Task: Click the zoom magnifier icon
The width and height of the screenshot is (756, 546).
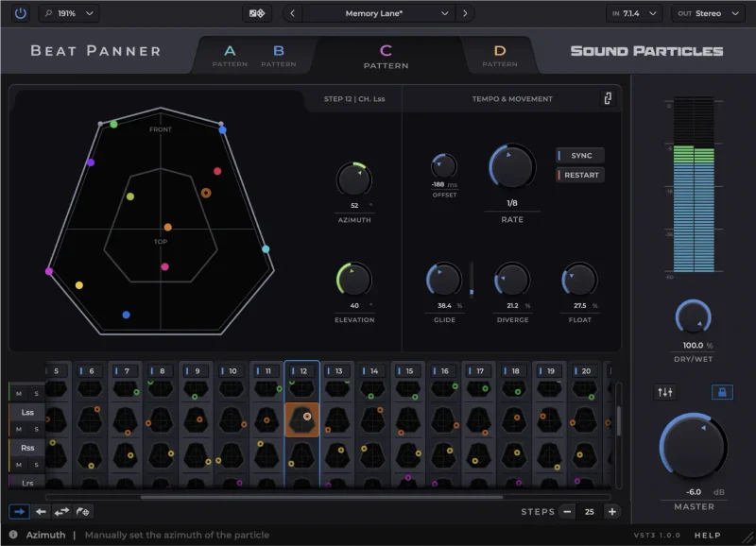Action: 48,13
